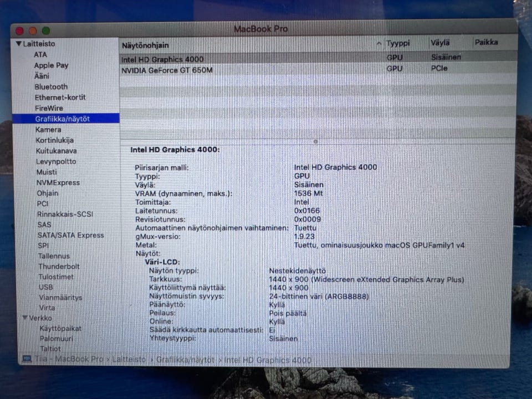Click the 'Pois päältä' mirroring value
The height and width of the screenshot is (399, 532).
click(288, 313)
